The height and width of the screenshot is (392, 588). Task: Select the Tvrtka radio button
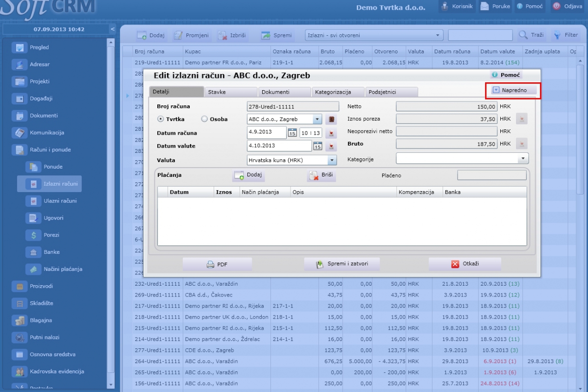point(160,119)
